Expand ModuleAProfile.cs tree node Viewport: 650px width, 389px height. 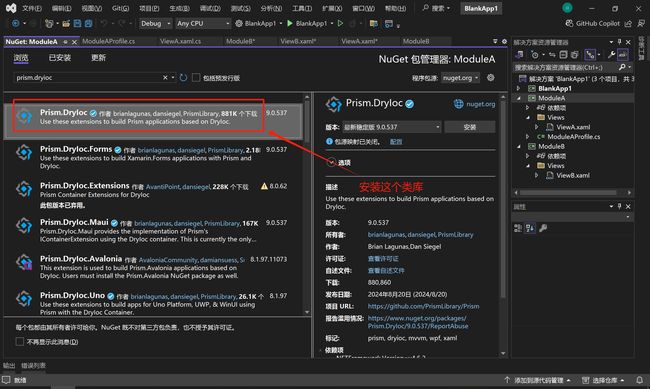click(527, 136)
